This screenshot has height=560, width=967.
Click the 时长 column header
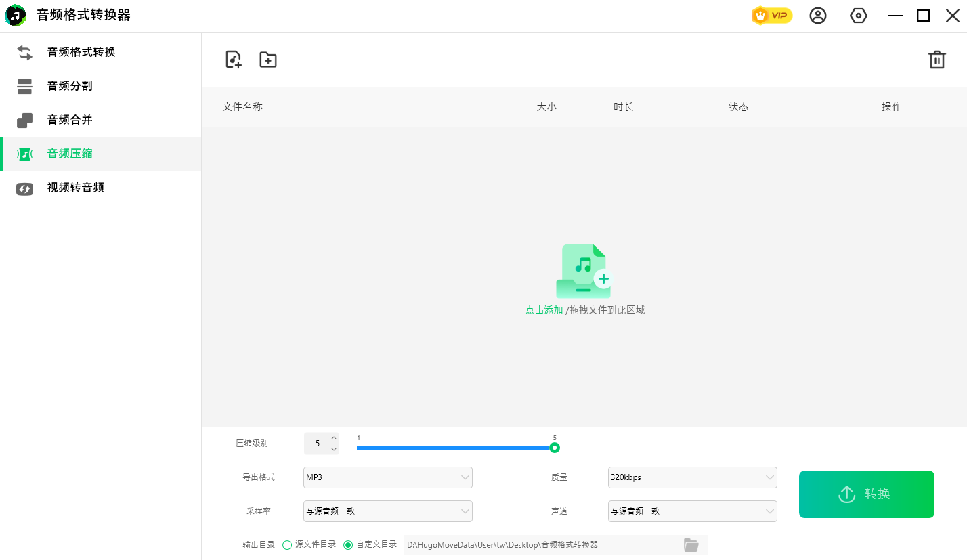coord(624,107)
